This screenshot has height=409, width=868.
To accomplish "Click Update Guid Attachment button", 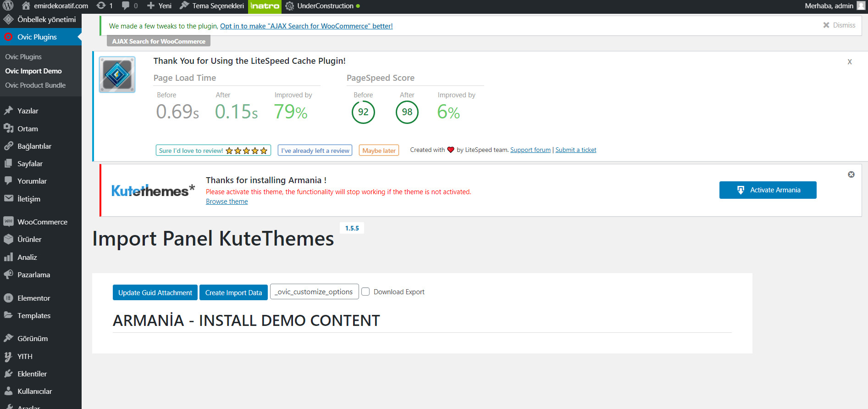I will pos(155,292).
